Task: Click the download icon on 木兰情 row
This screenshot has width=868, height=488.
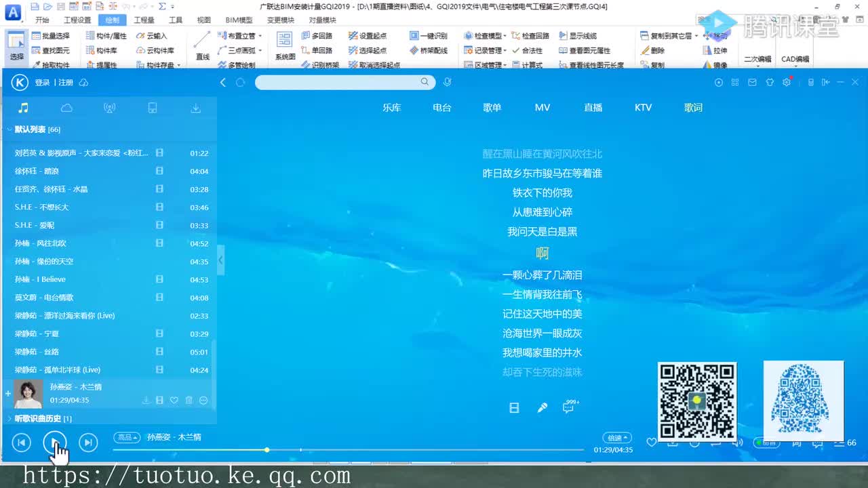Action: coord(145,401)
